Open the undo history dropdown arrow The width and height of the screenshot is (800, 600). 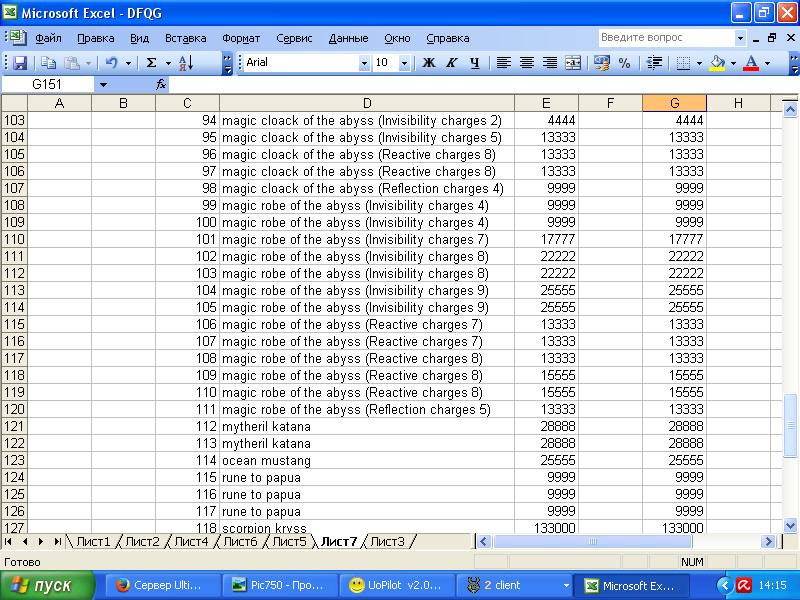pyautogui.click(x=128, y=63)
